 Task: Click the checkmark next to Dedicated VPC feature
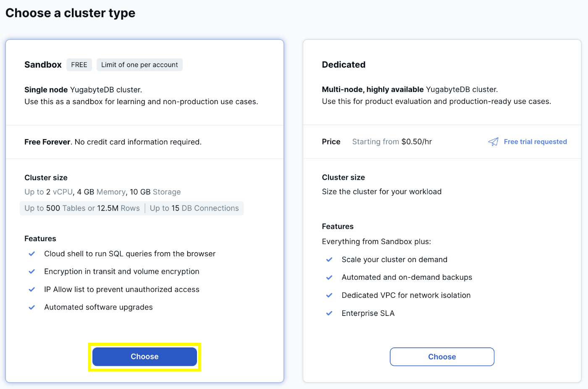tap(329, 295)
